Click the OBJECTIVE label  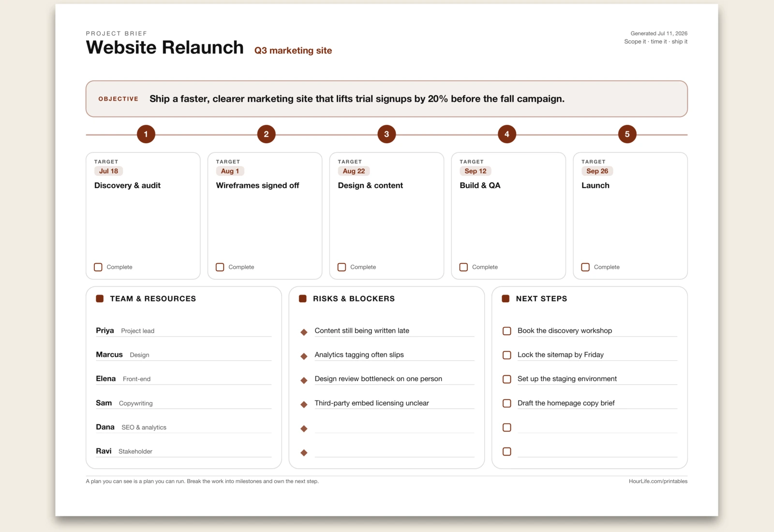119,99
